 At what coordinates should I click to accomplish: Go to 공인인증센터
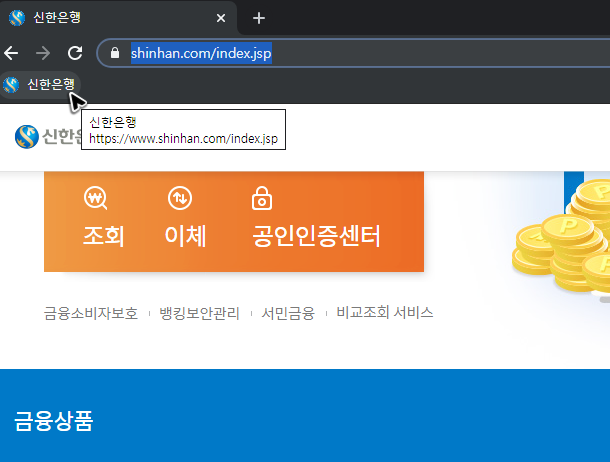point(316,236)
